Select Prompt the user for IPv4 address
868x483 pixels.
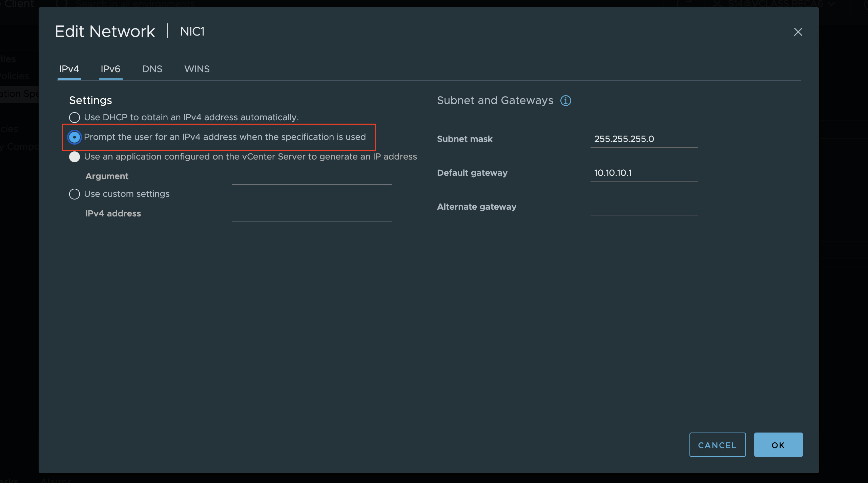[x=75, y=137]
